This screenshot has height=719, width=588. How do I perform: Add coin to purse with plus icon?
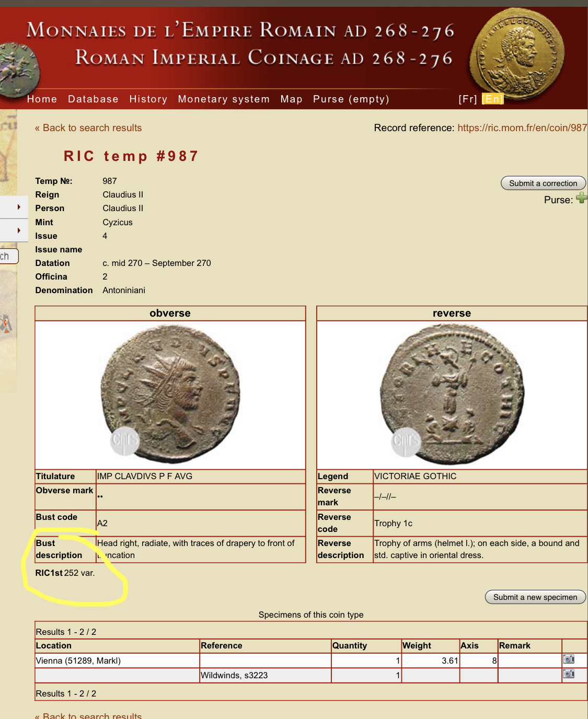click(x=581, y=198)
